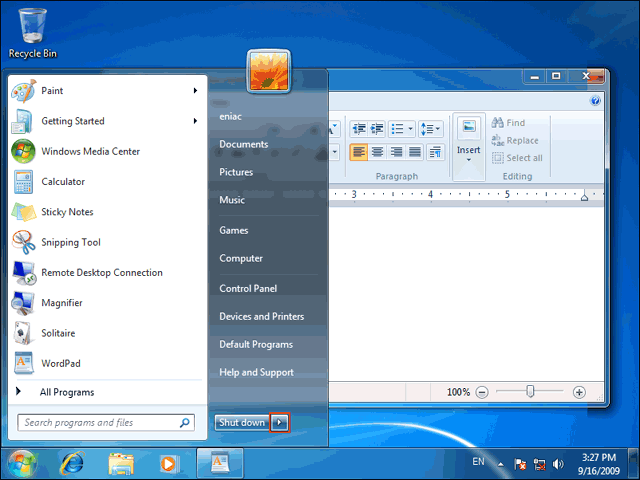640x480 pixels.
Task: Click Replace in WordPad Editing group
Action: [x=515, y=140]
